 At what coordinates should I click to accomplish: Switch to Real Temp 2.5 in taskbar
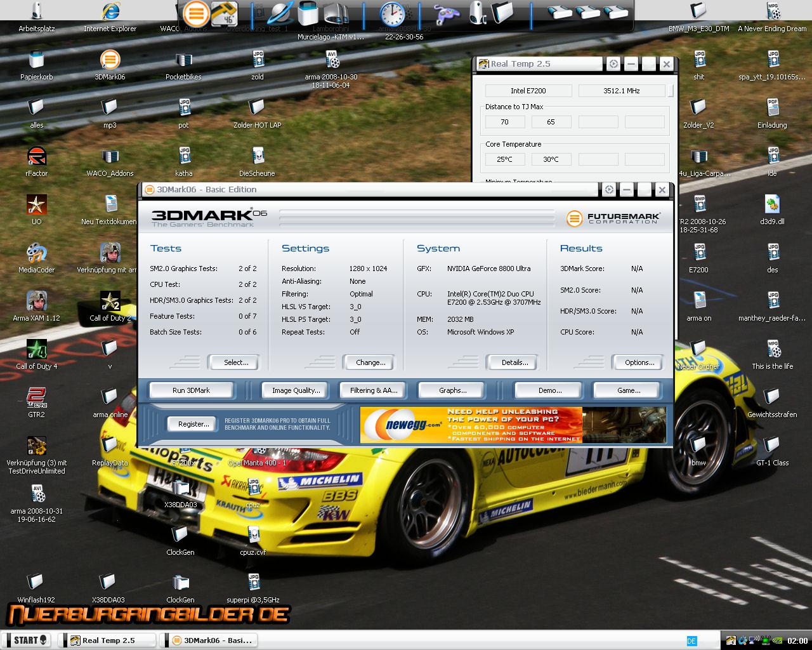pos(108,640)
